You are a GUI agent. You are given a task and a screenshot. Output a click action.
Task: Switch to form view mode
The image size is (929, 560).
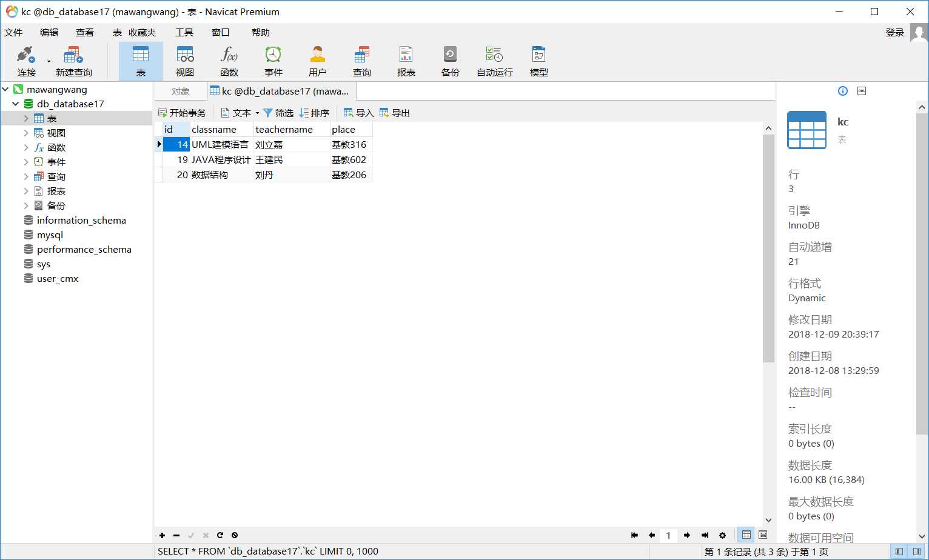pyautogui.click(x=763, y=535)
